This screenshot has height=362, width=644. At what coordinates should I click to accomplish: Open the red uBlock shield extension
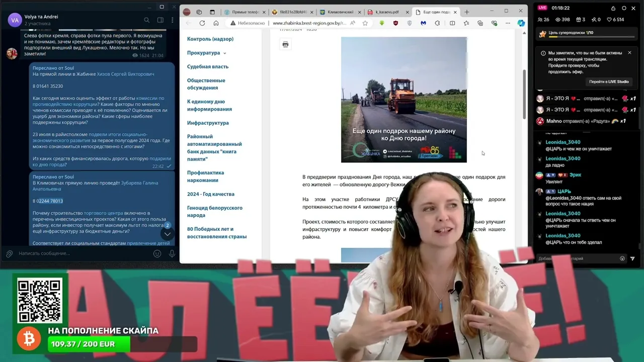click(395, 23)
